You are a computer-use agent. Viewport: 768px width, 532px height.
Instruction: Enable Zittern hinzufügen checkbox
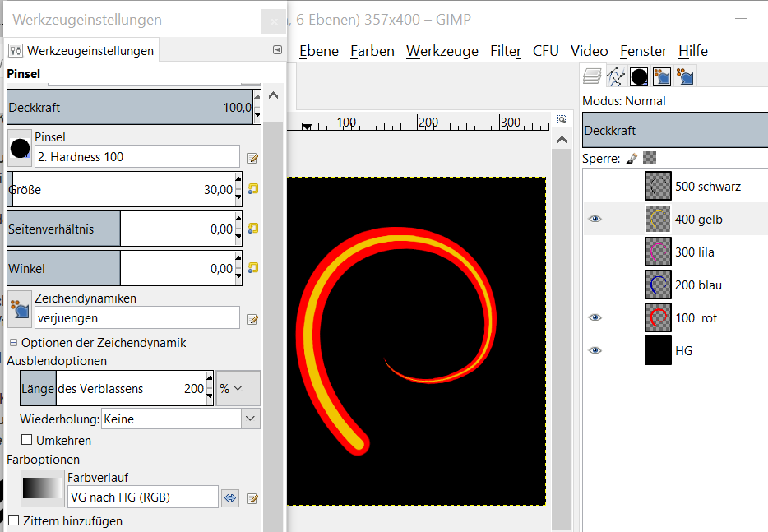click(x=13, y=520)
